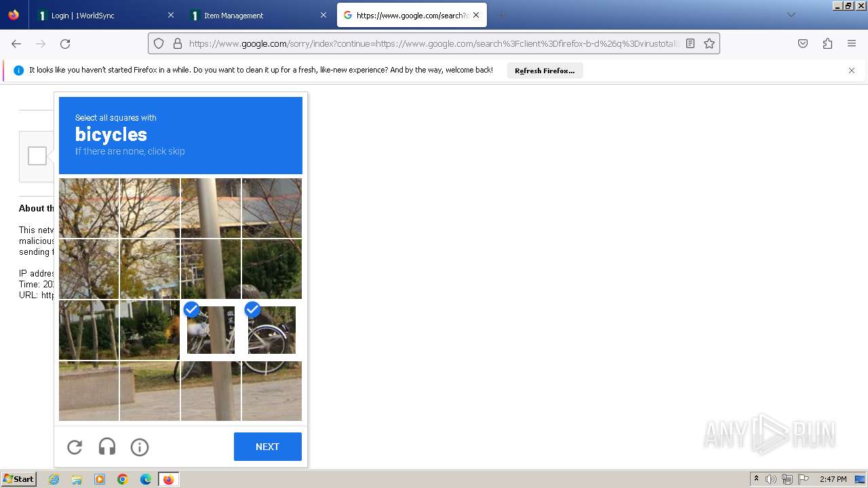Image resolution: width=868 pixels, height=488 pixels.
Task: Open media player from taskbar
Action: [100, 479]
